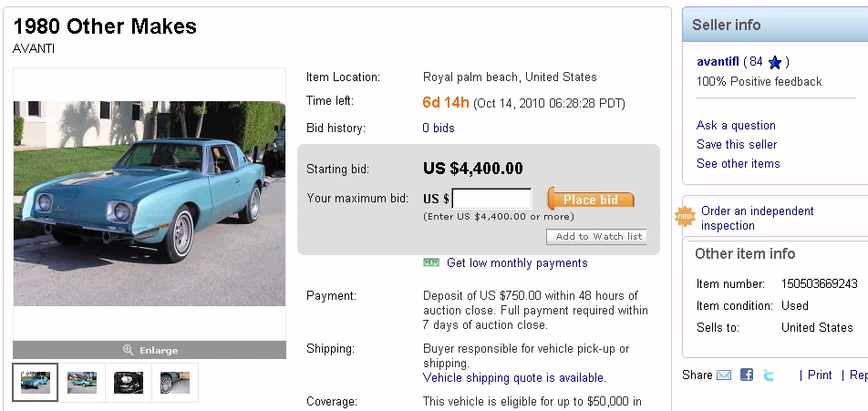Open the 0 bids history link

coord(439,128)
